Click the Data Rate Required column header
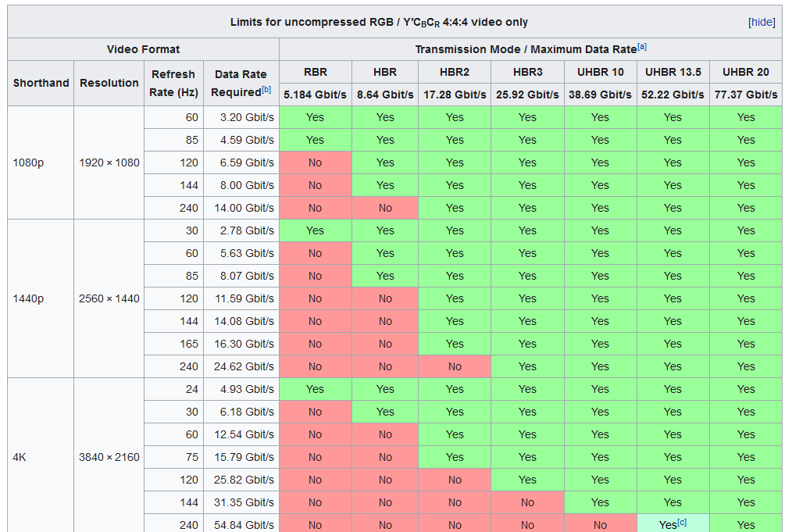The height and width of the screenshot is (532, 792). coord(241,83)
